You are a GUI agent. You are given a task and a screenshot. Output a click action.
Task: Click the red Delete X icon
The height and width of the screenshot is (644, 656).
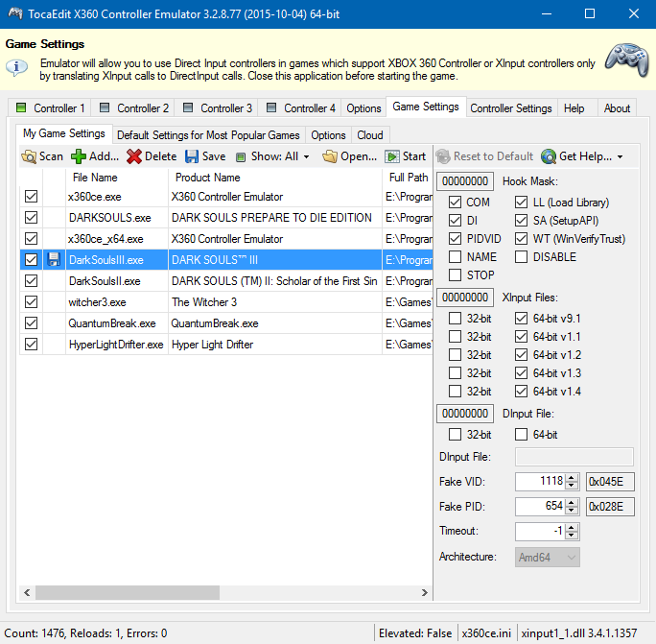(x=134, y=156)
